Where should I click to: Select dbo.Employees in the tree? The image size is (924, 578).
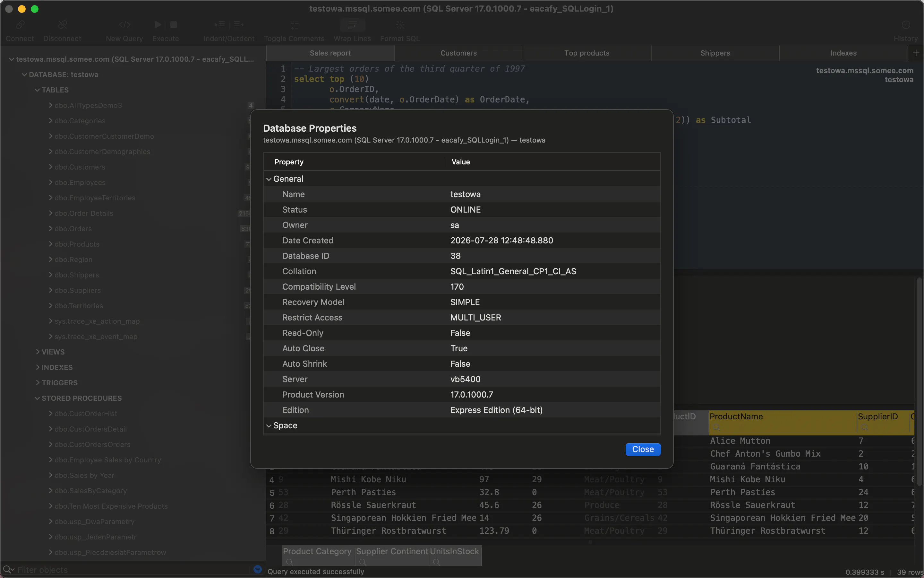[x=80, y=183]
